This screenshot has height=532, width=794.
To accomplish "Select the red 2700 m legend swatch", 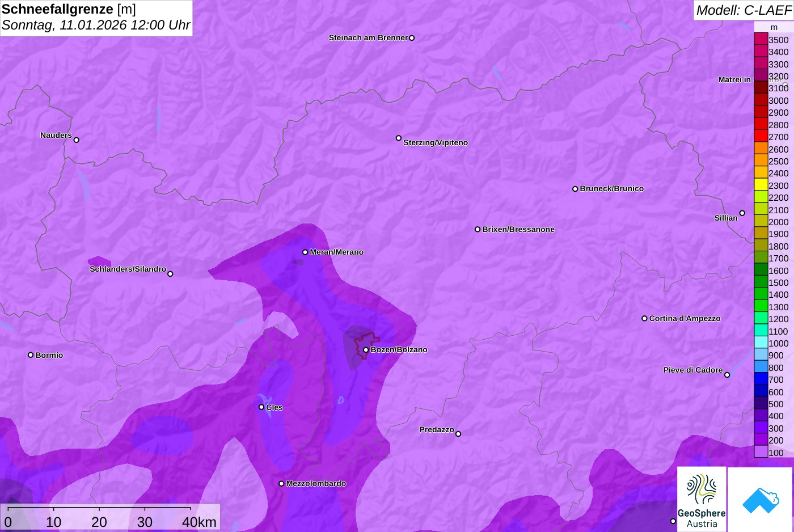I will click(x=761, y=137).
